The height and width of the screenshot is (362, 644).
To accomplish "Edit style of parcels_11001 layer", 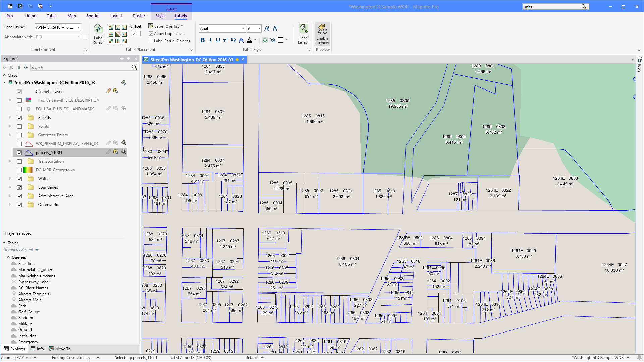I will (x=108, y=152).
